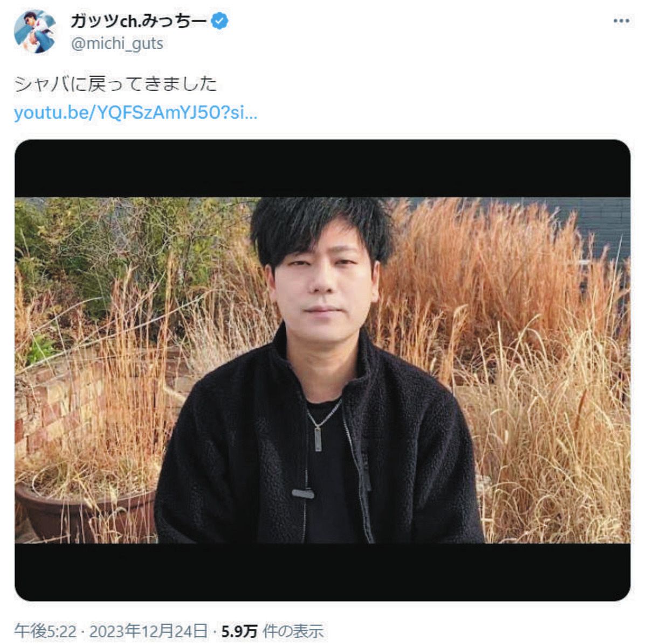The width and height of the screenshot is (647, 644).
Task: Click the top black bar of video card
Action: pyautogui.click(x=322, y=168)
